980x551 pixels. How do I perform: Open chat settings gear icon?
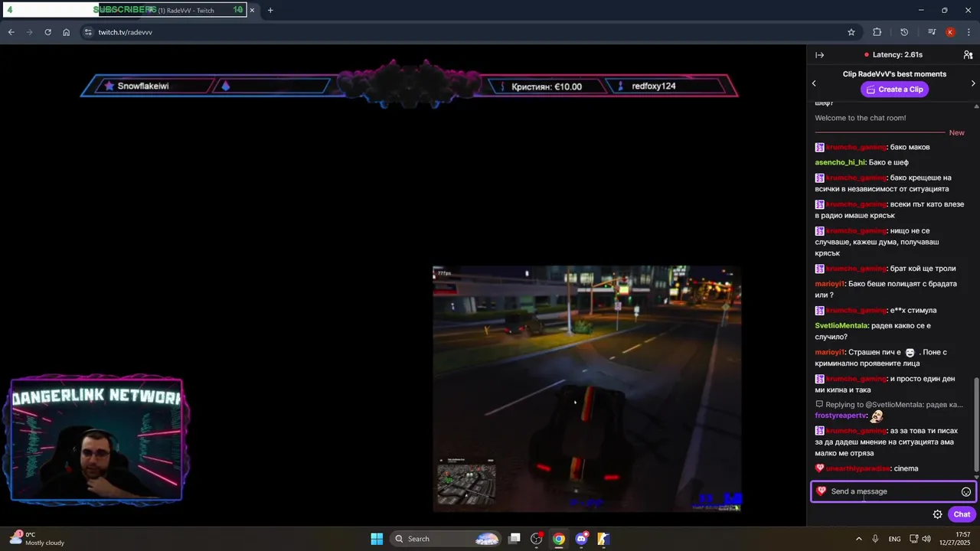(x=937, y=514)
